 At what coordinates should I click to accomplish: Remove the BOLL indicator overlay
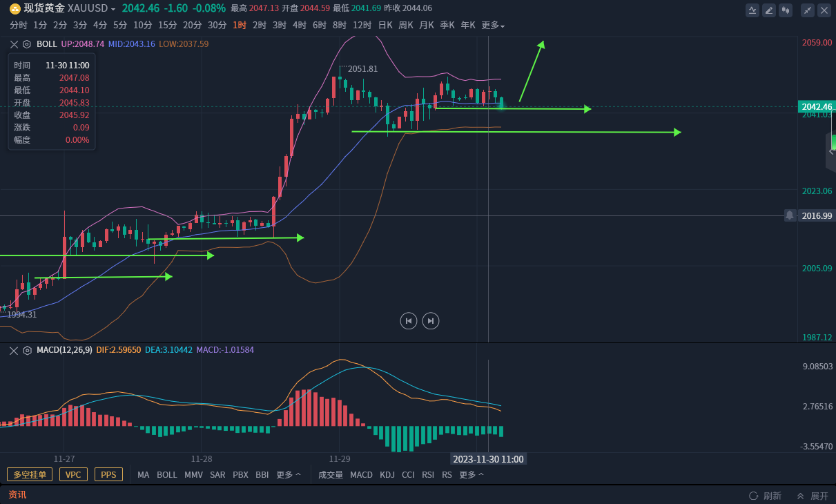[14, 43]
